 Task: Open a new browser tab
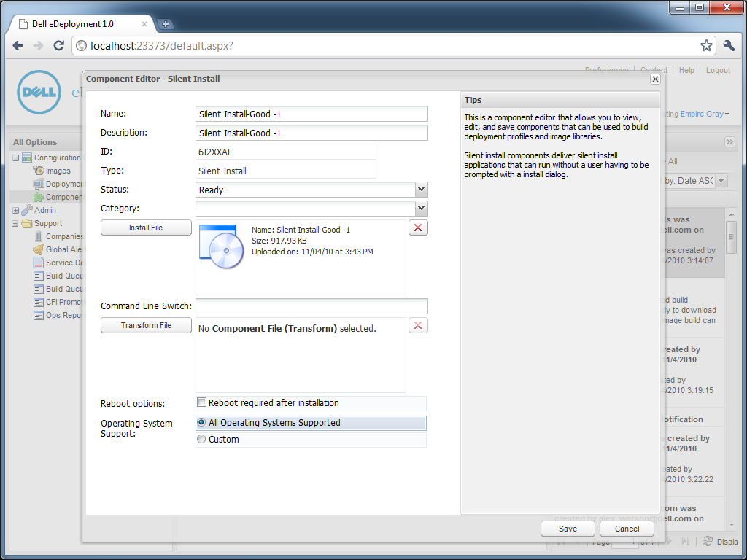point(165,24)
